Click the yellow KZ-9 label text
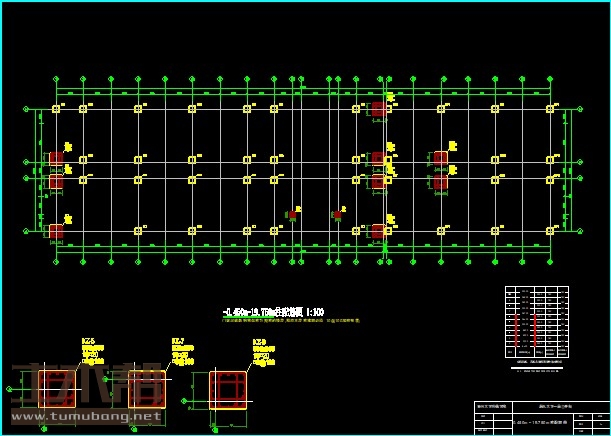 [259, 342]
